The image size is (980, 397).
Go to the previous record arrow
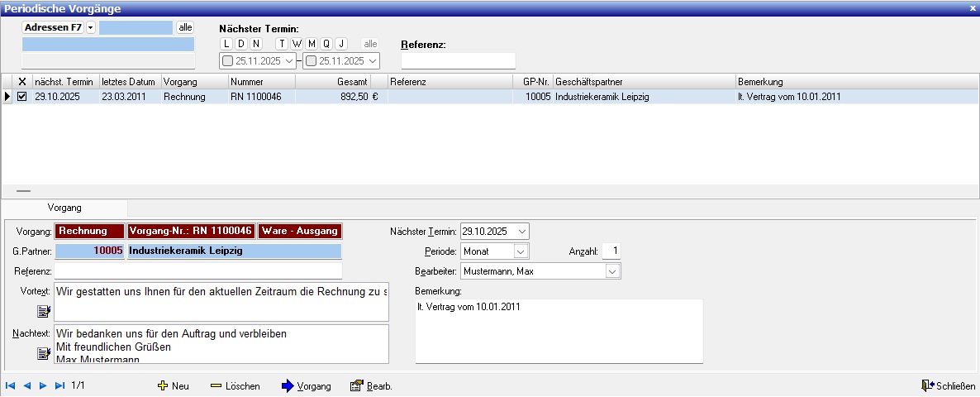point(26,385)
